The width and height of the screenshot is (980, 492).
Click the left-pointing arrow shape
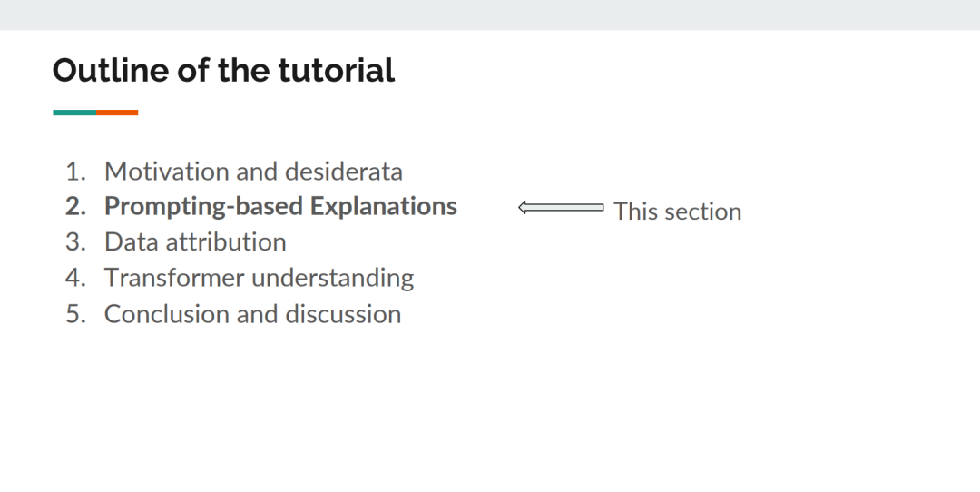[x=562, y=208]
